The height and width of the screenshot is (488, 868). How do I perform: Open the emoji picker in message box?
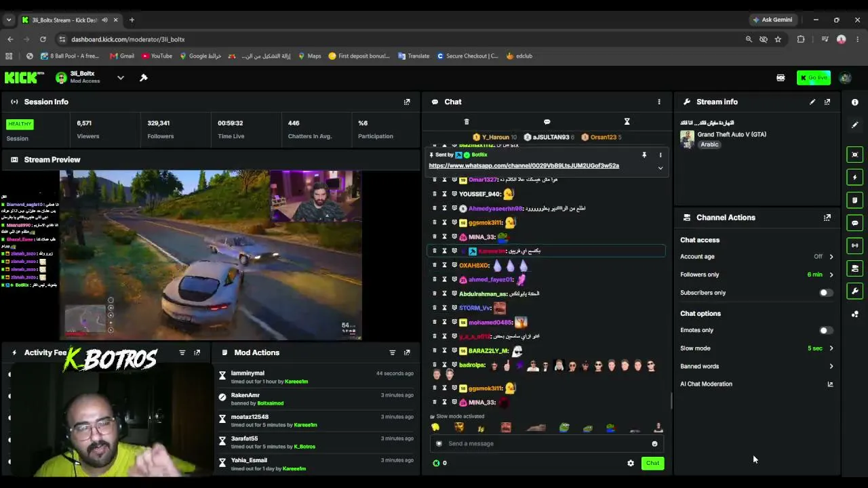coord(654,444)
